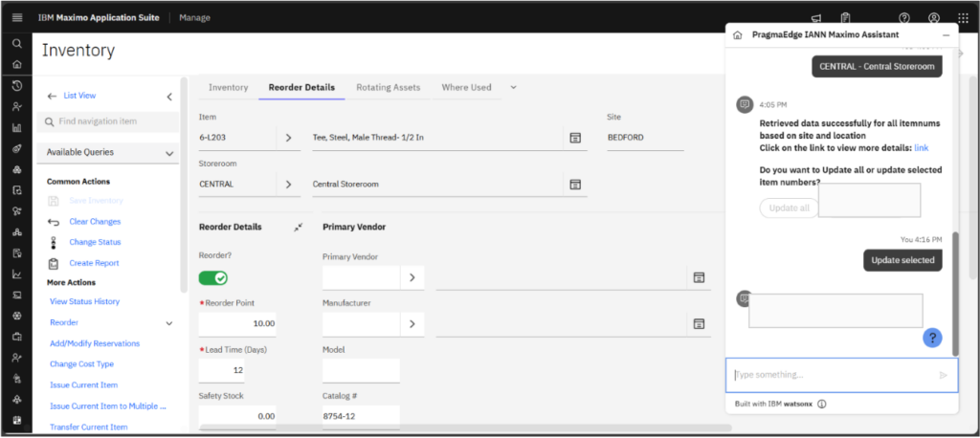Click the horizontal scrollbar below form
This screenshot has height=438, width=980.
465,428
